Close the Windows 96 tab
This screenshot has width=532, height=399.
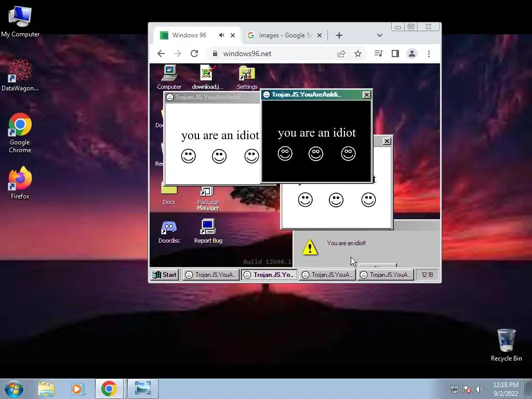[233, 35]
